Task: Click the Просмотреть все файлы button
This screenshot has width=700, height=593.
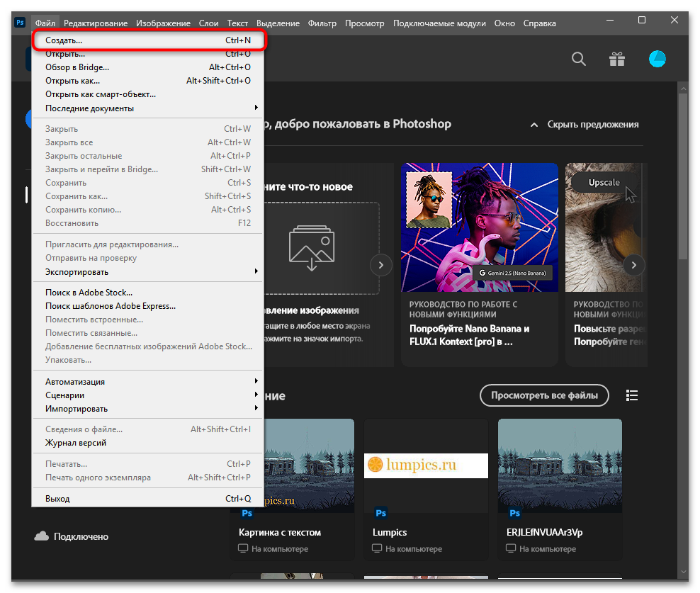Action: (x=544, y=395)
